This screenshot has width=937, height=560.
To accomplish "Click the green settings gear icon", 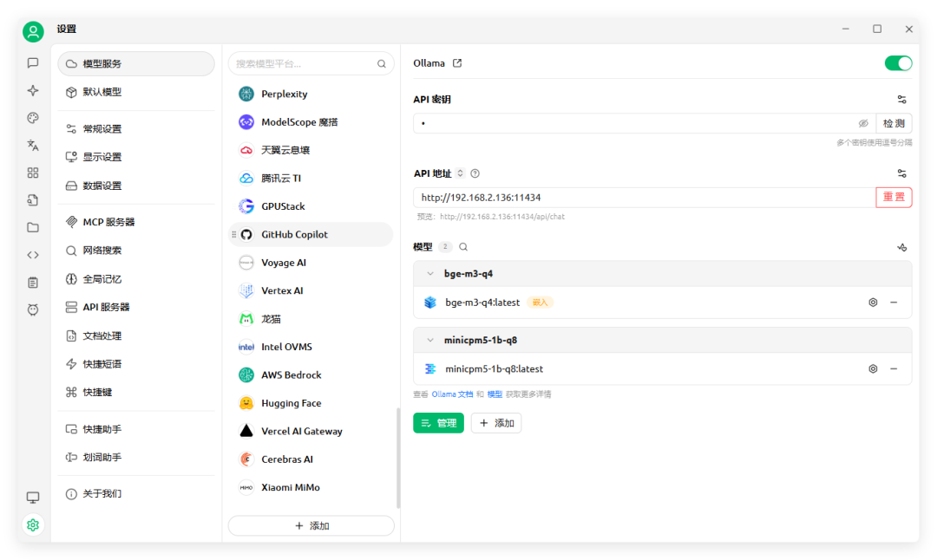I will pos(33,524).
